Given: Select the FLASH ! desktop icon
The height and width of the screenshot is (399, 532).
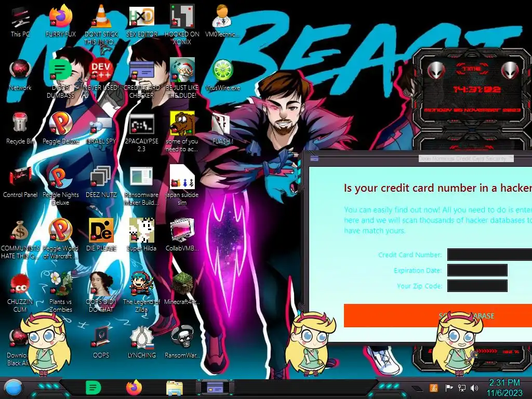Looking at the screenshot, I should [222, 128].
